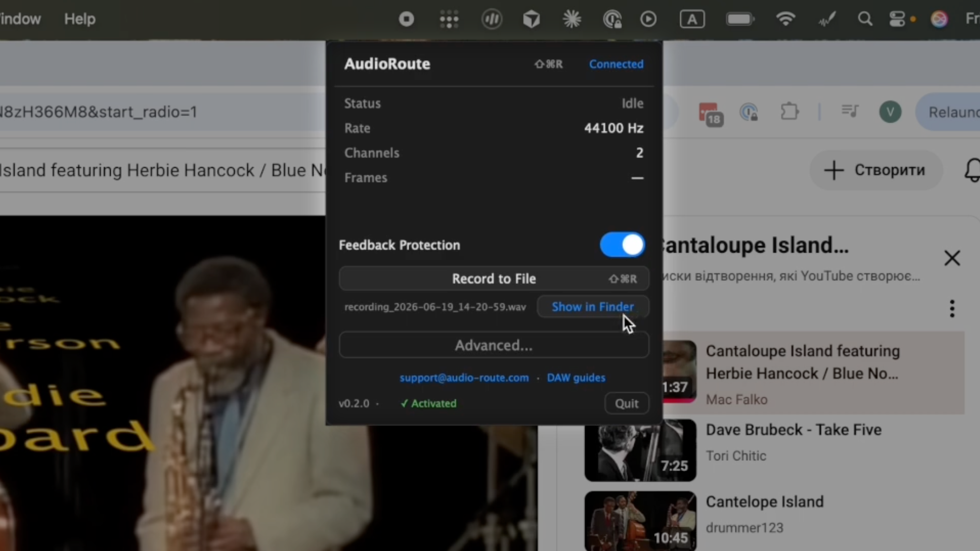Screen dimensions: 980x551
Task: Click the Dave Brubeck - Take Five title
Action: (x=793, y=430)
